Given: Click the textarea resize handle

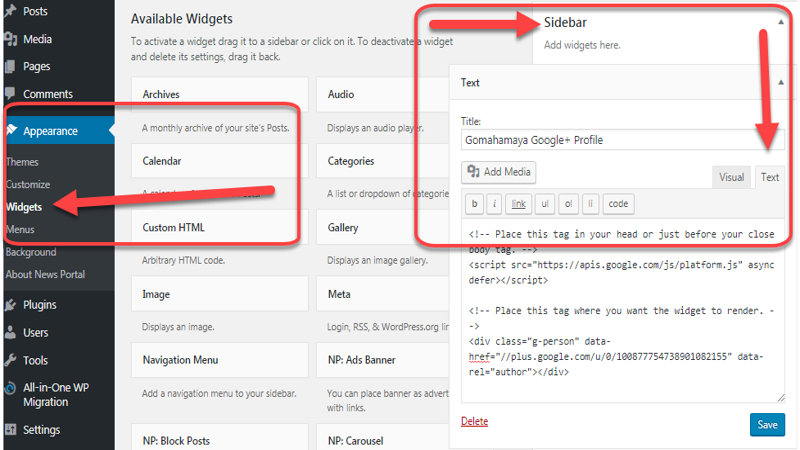Looking at the screenshot, I should 781,398.
